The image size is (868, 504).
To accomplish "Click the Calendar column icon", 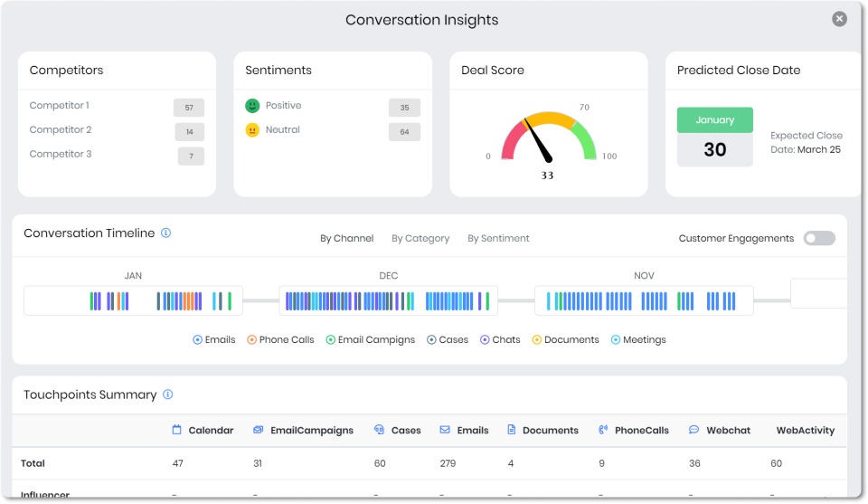I will click(177, 430).
